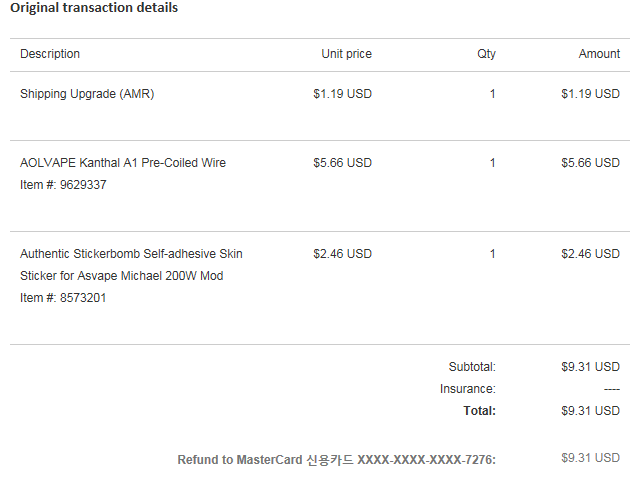Viewport: 639px width, 481px height.
Task: Click the bold Total label
Action: (x=479, y=411)
